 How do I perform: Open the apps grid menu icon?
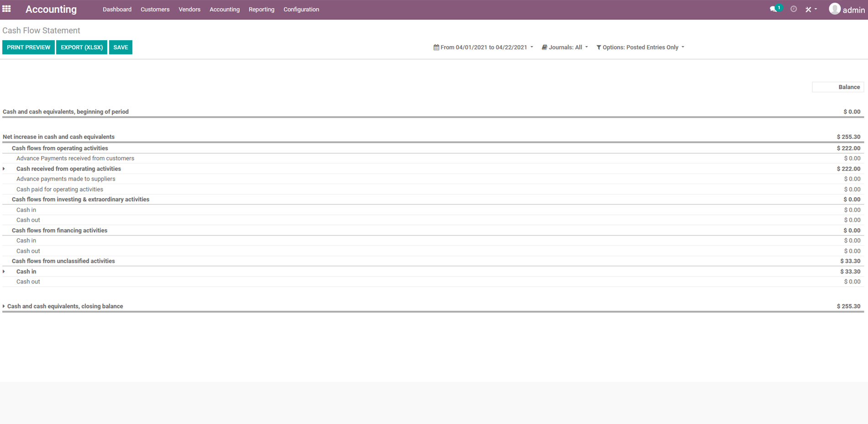[x=6, y=9]
